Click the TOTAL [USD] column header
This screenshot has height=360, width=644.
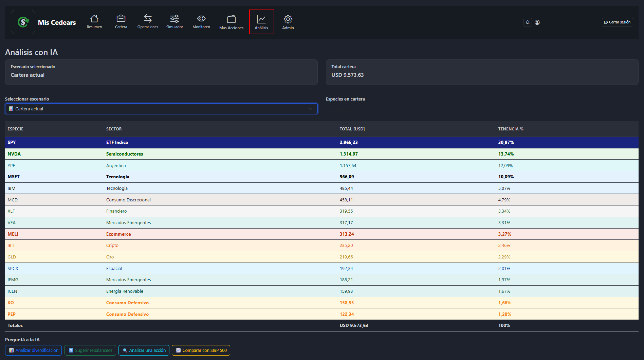coord(352,129)
